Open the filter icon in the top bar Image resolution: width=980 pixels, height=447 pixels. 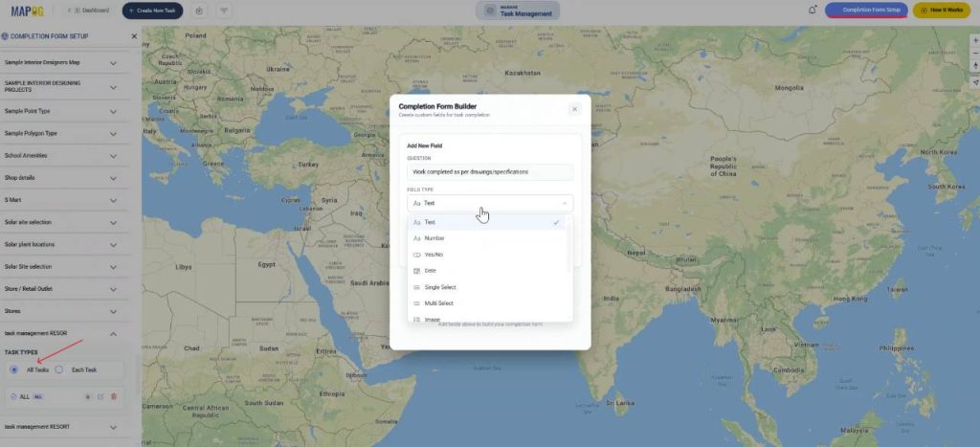pos(224,11)
